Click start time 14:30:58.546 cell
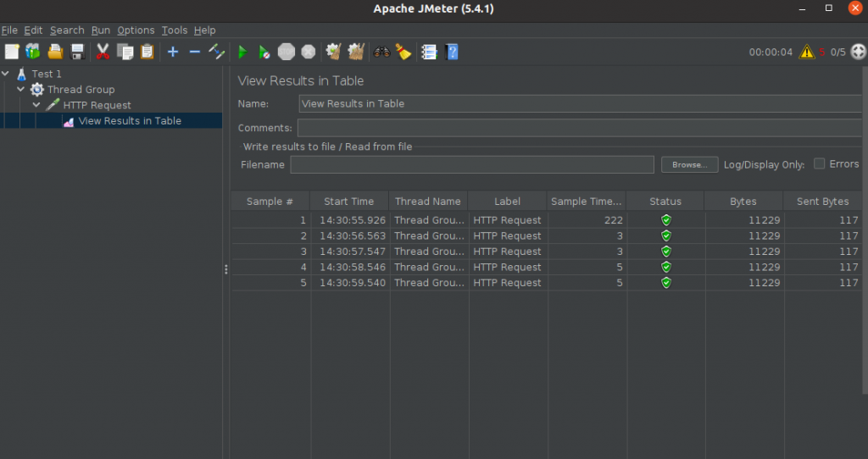The height and width of the screenshot is (459, 868). pyautogui.click(x=350, y=267)
